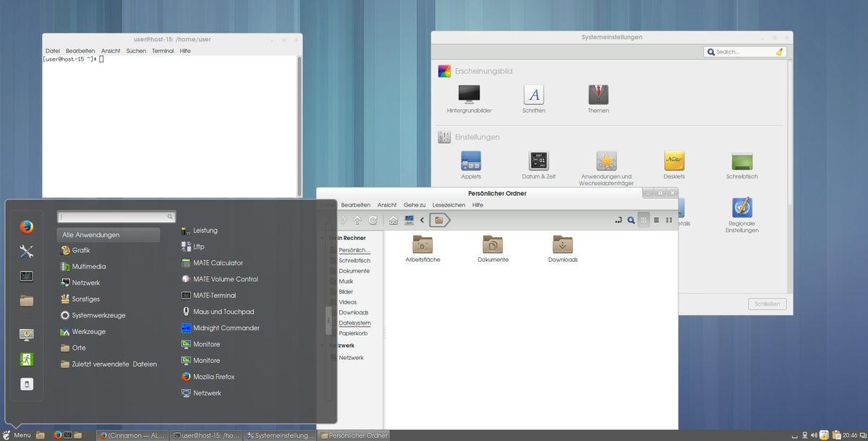Click the application menu search box
The width and height of the screenshot is (868, 441).
(x=116, y=217)
